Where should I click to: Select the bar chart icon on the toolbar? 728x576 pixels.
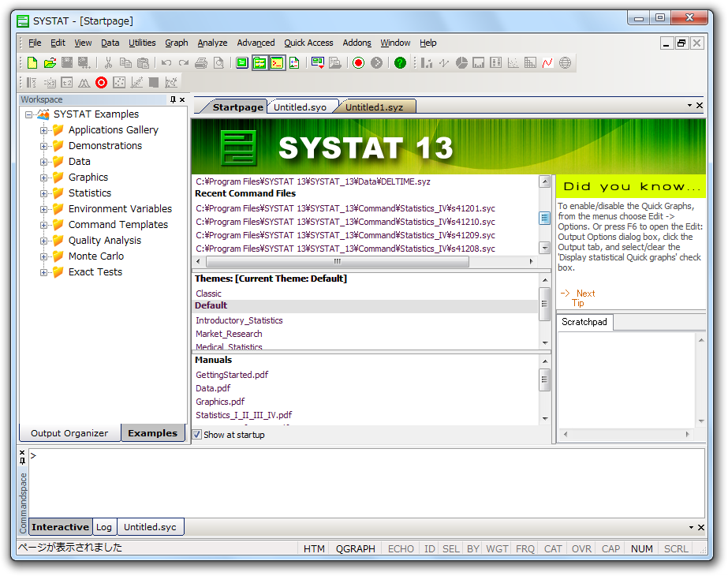[426, 62]
